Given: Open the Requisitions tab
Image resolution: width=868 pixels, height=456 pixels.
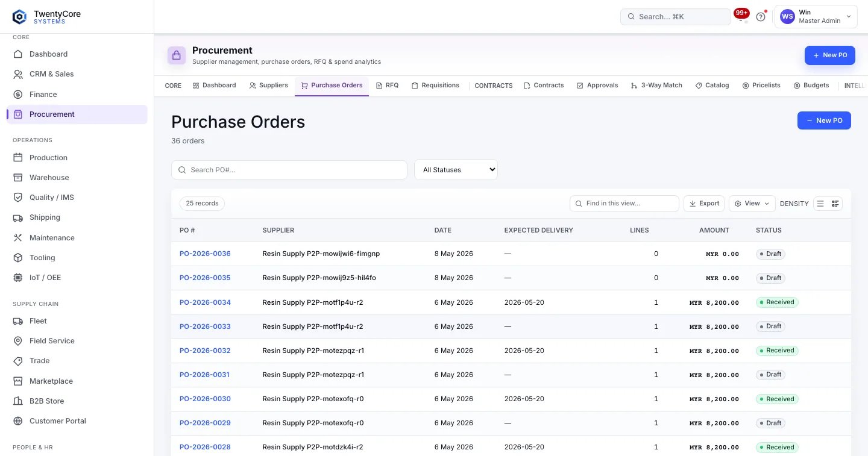Looking at the screenshot, I should (x=435, y=86).
